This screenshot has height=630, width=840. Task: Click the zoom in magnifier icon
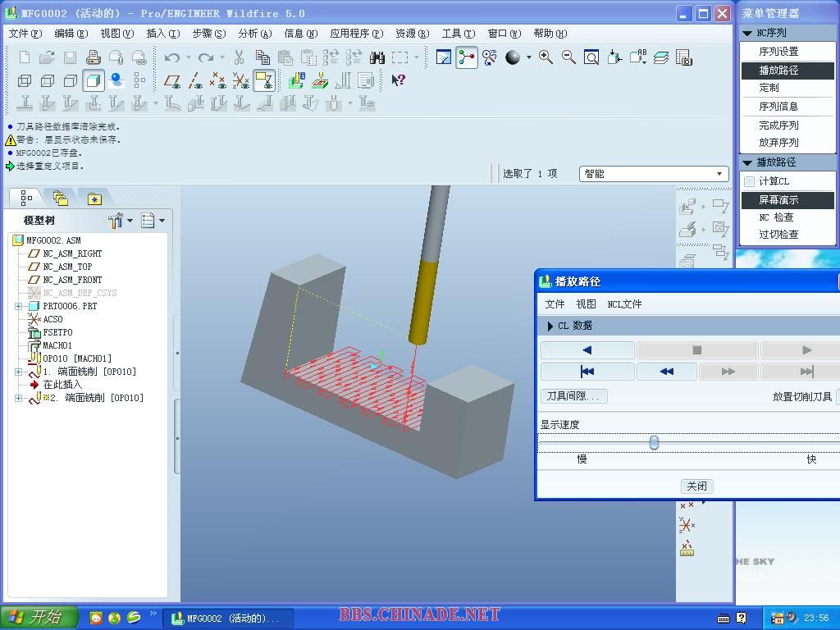[546, 57]
